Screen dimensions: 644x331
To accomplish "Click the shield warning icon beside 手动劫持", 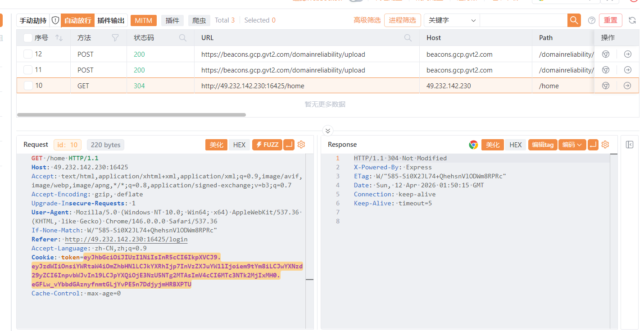I will coord(55,20).
